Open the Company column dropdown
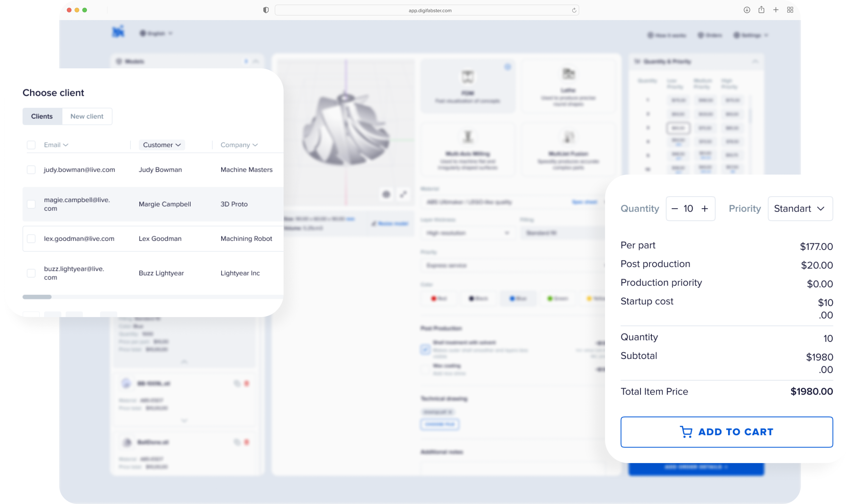850x504 pixels. click(239, 145)
